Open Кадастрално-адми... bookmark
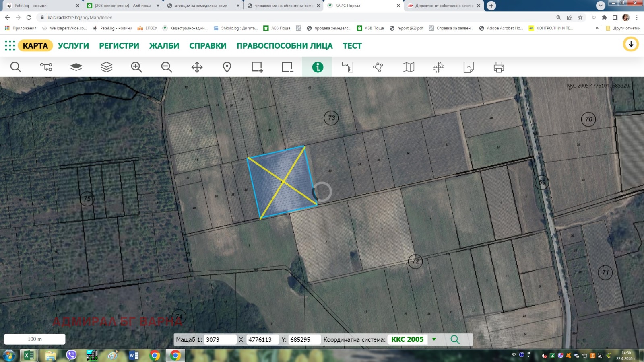644x362 pixels. click(185, 28)
